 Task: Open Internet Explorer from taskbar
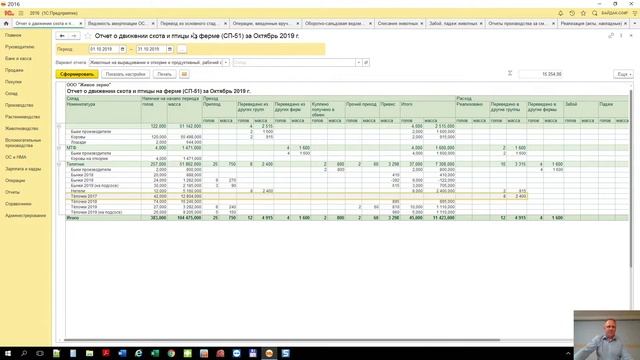click(138, 353)
